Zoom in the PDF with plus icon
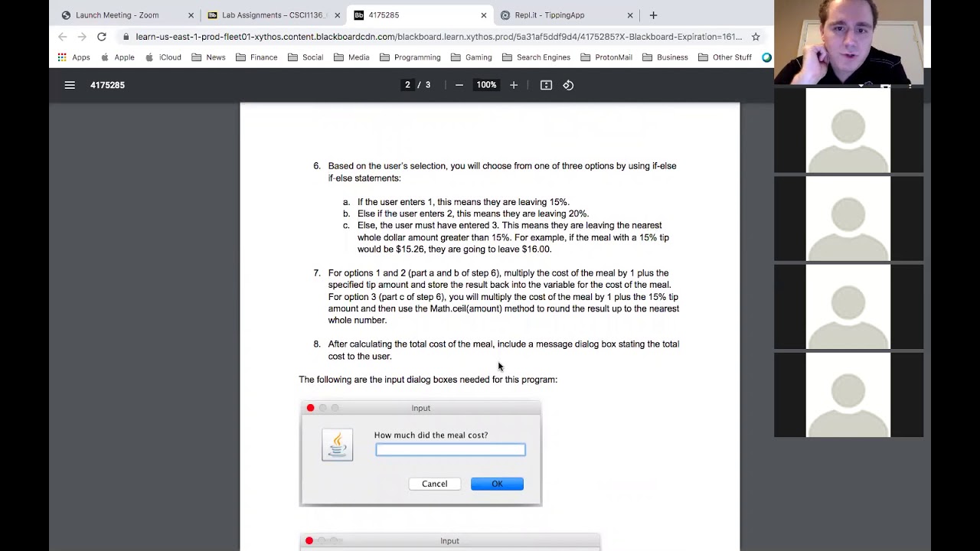The image size is (980, 551). [x=514, y=85]
